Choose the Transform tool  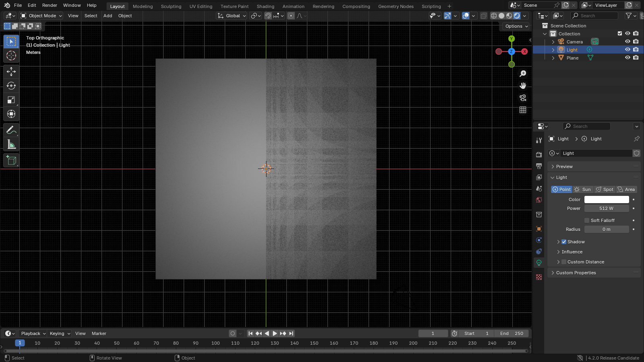point(11,114)
